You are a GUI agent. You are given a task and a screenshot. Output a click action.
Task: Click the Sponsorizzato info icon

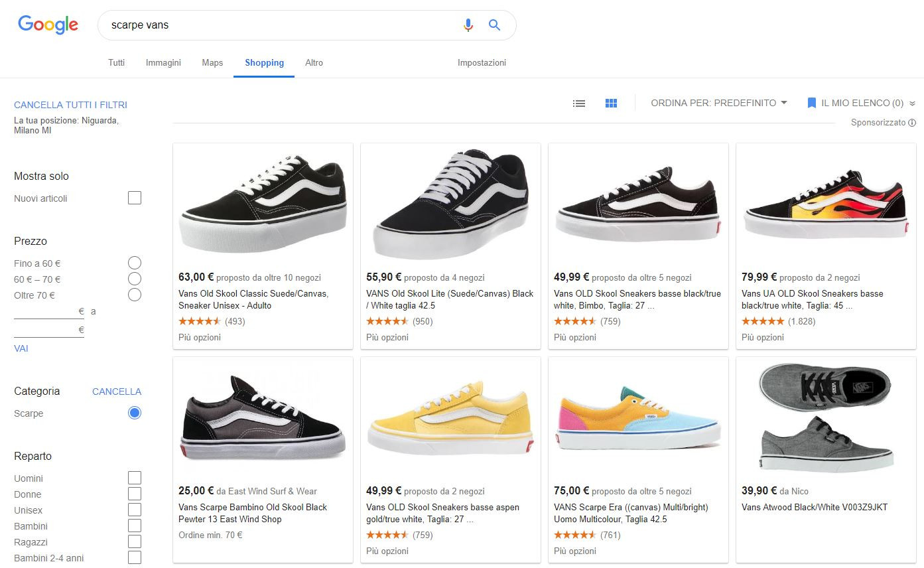(912, 123)
